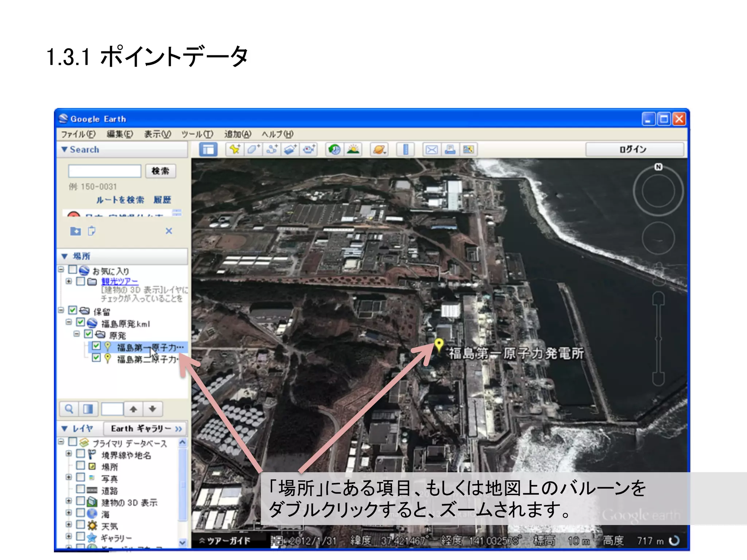Expand the 観光ツアー tree node
Screen dimensions: 747x560
[x=69, y=281]
